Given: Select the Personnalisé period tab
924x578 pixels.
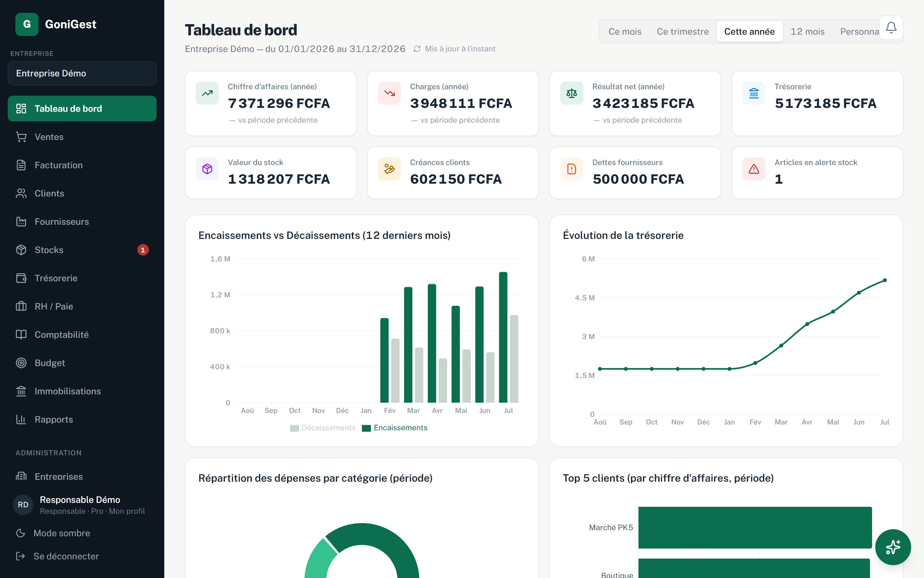Looking at the screenshot, I should pyautogui.click(x=859, y=32).
